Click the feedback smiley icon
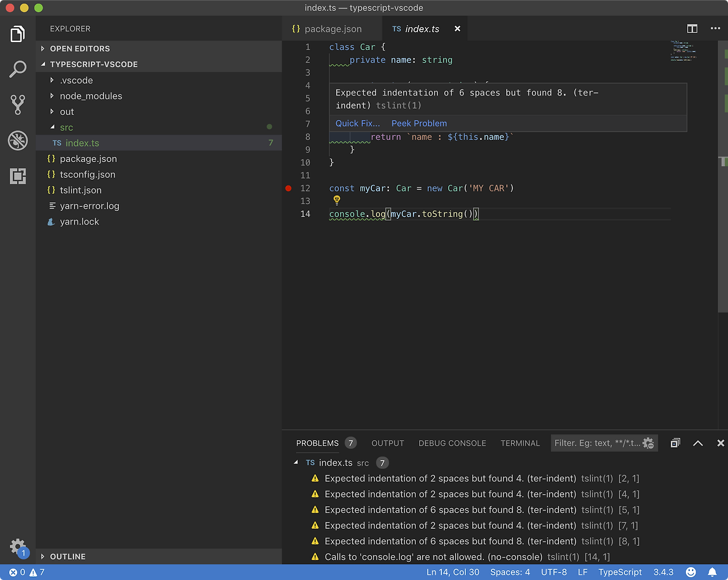The image size is (728, 580). point(691,572)
